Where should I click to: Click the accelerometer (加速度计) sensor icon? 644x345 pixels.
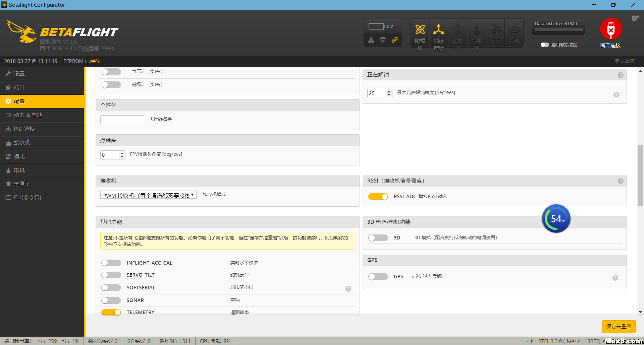click(438, 29)
